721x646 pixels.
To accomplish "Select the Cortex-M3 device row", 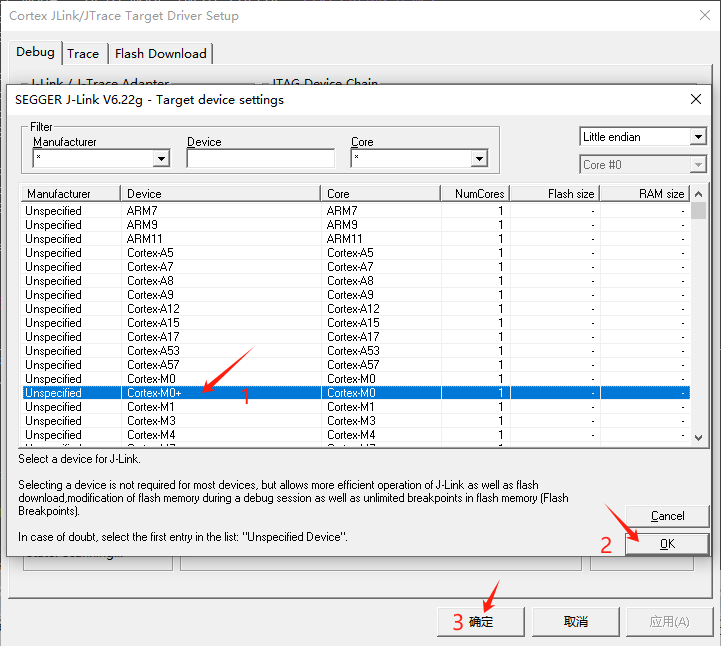I will point(355,421).
